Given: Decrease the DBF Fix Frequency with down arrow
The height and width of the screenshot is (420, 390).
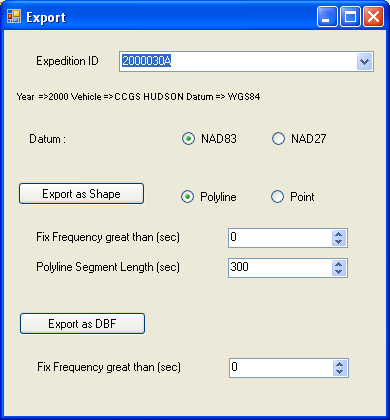Looking at the screenshot, I should [x=340, y=372].
